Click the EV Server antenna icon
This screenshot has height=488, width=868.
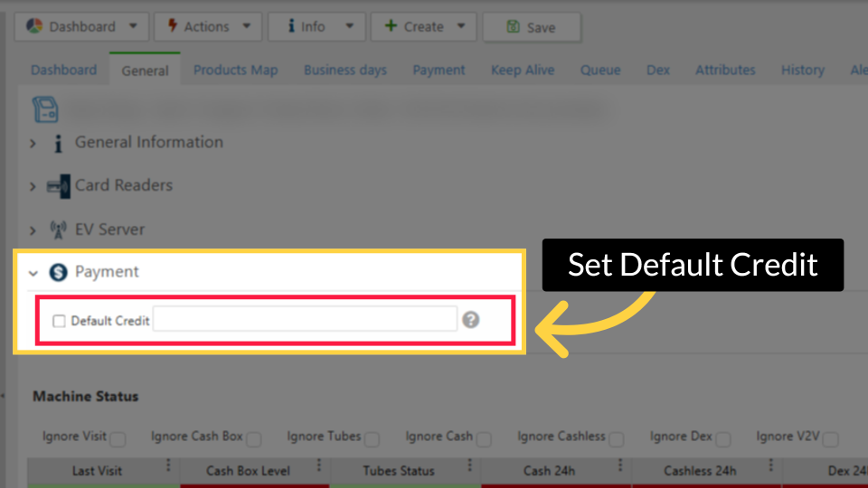pos(58,230)
